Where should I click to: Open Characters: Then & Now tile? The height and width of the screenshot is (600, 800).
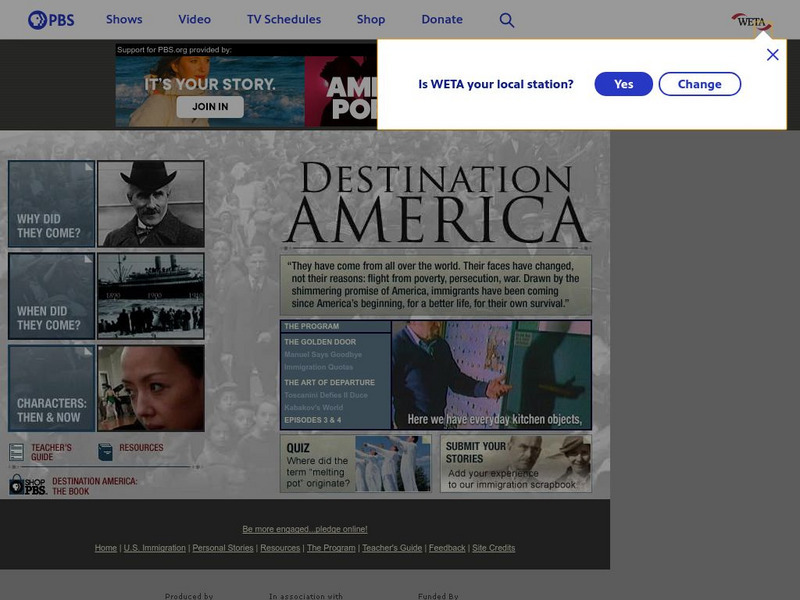coord(51,388)
